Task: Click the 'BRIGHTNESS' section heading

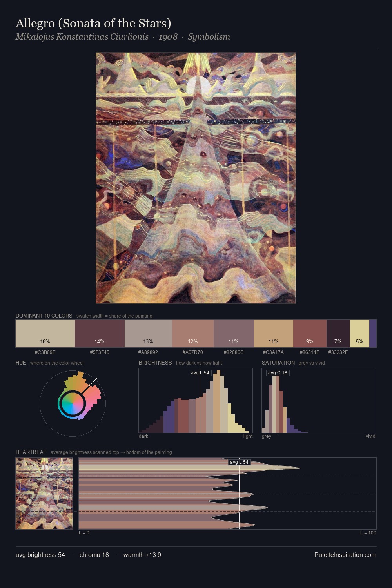Action: 155,363
